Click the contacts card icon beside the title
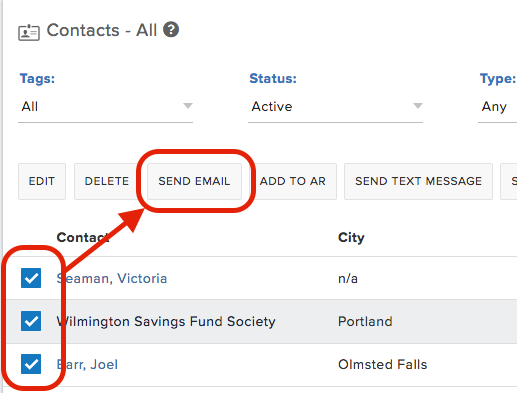This screenshot has height=393, width=517. [x=29, y=32]
